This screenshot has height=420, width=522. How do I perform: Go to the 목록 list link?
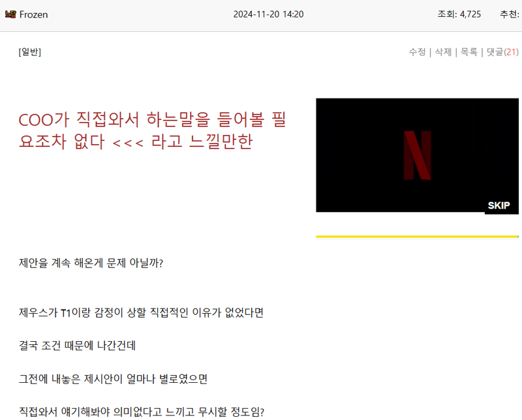pyautogui.click(x=469, y=52)
